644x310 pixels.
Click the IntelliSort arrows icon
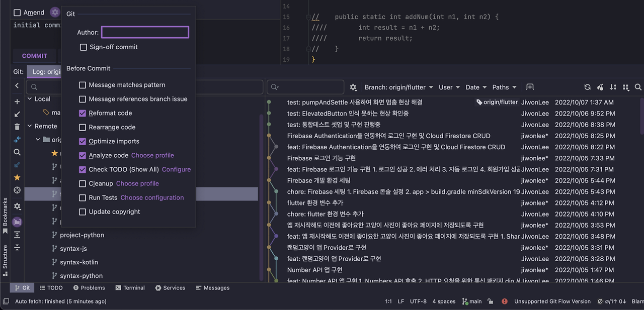pyautogui.click(x=613, y=87)
